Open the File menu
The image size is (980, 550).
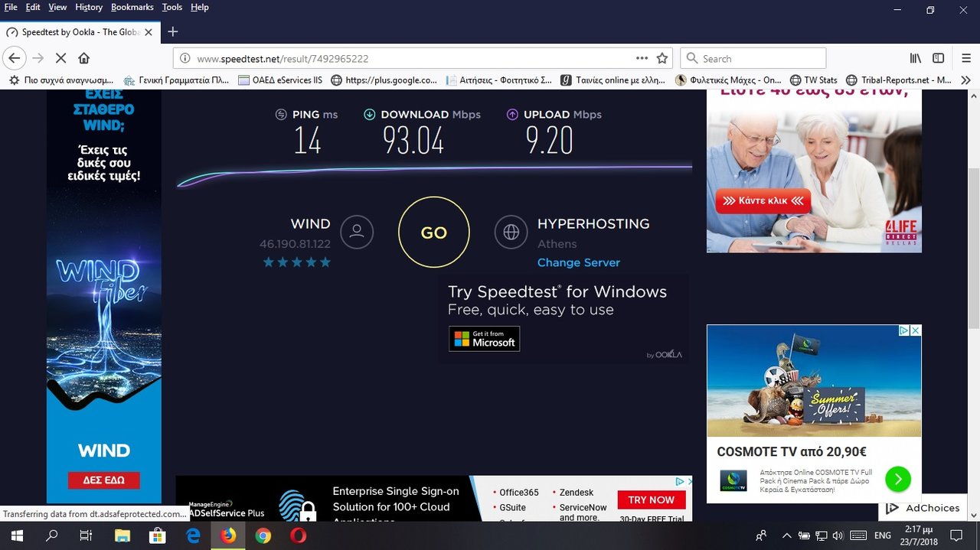coord(11,7)
